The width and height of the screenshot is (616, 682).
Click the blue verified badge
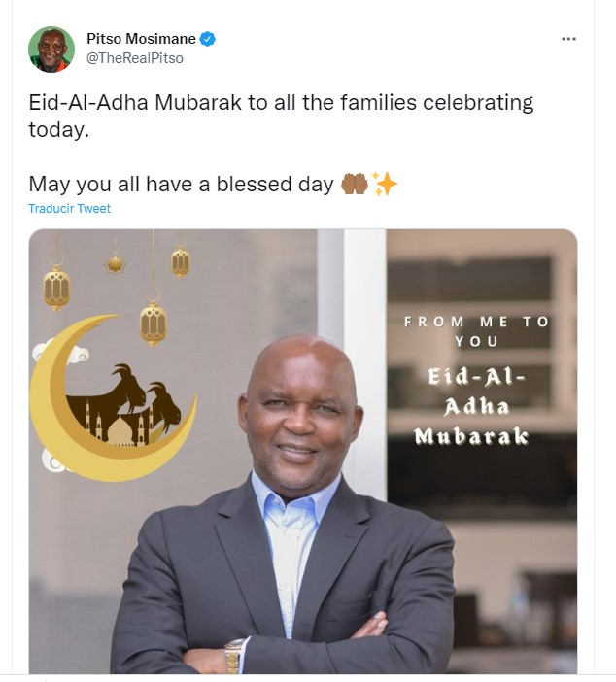coord(208,39)
